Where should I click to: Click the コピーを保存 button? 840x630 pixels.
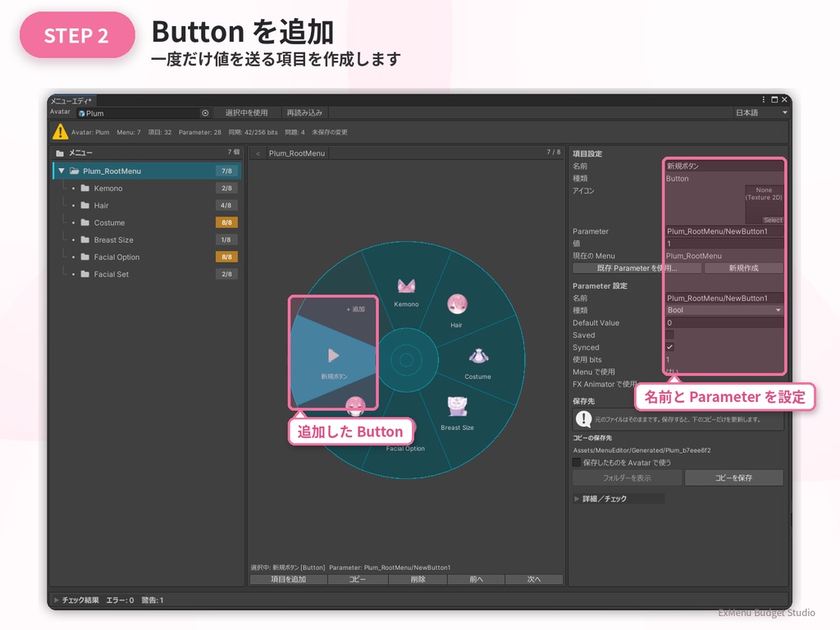point(734,478)
